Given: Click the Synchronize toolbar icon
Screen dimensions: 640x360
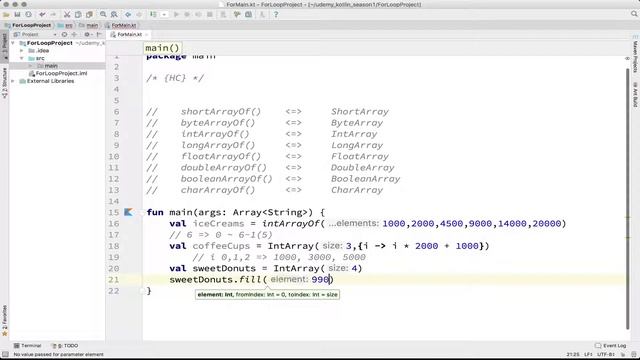Looking at the screenshot, I should 28,15.
